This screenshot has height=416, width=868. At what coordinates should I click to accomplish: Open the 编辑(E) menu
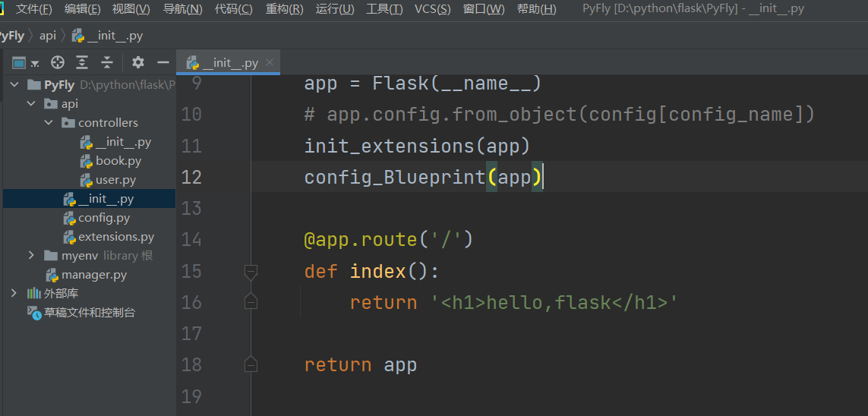(83, 9)
